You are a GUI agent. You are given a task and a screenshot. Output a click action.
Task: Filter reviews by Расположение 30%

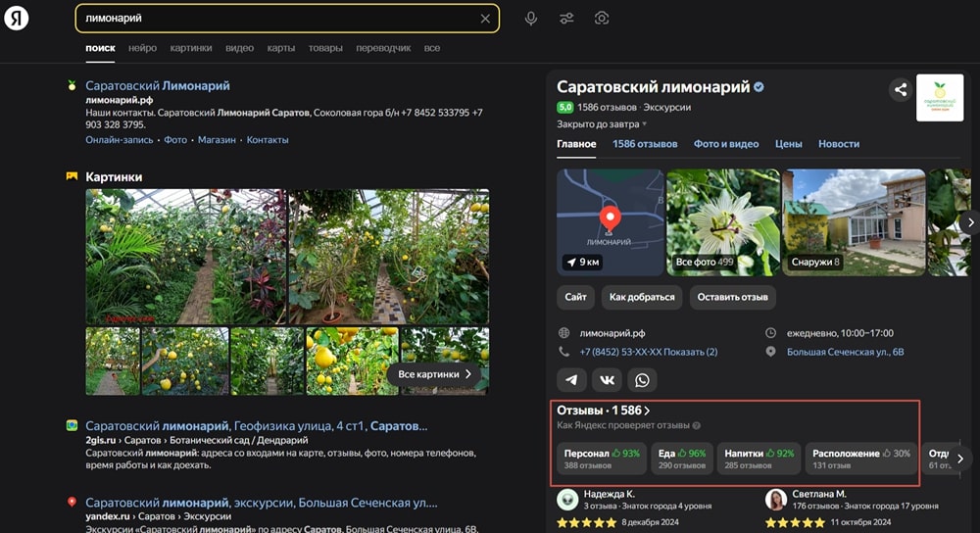coord(861,459)
